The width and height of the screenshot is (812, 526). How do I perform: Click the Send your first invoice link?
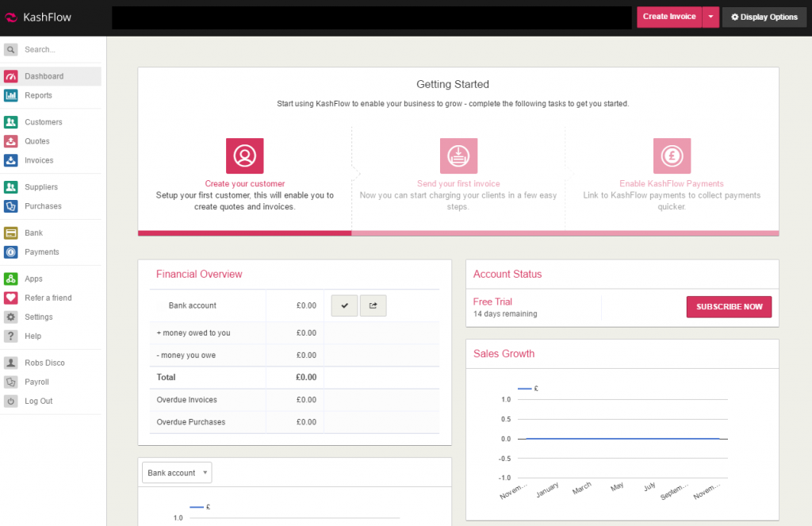[x=458, y=183]
